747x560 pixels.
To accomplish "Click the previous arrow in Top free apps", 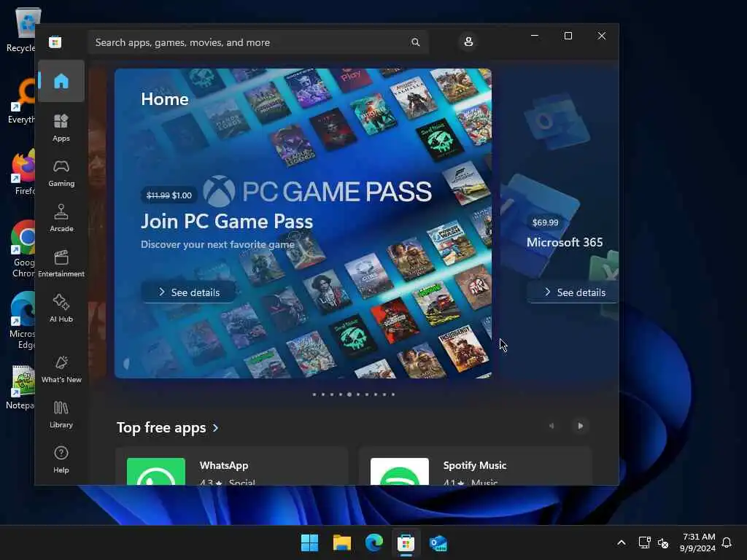I will [551, 426].
